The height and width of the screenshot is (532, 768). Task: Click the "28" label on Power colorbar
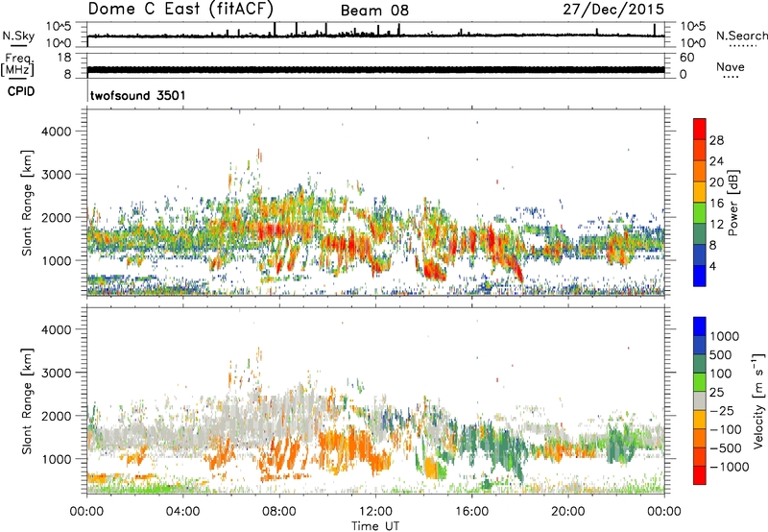point(716,140)
